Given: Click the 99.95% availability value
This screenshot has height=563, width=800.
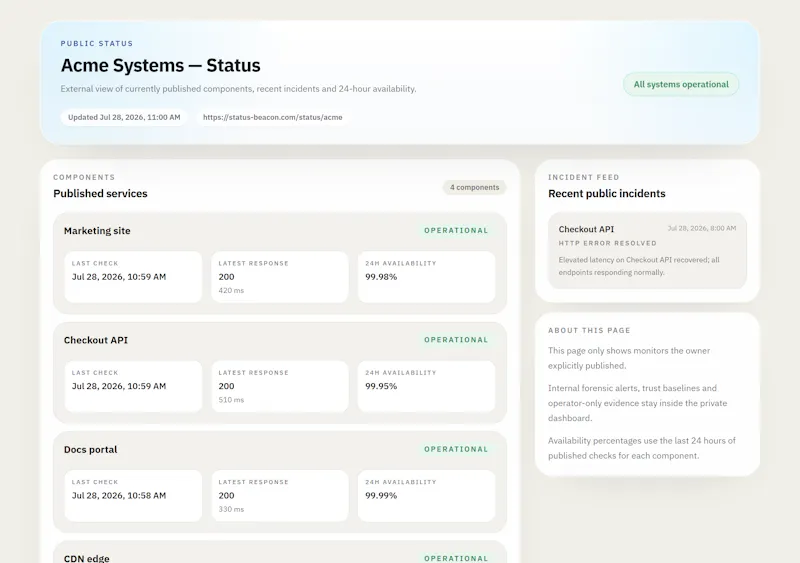Looking at the screenshot, I should tap(381, 386).
